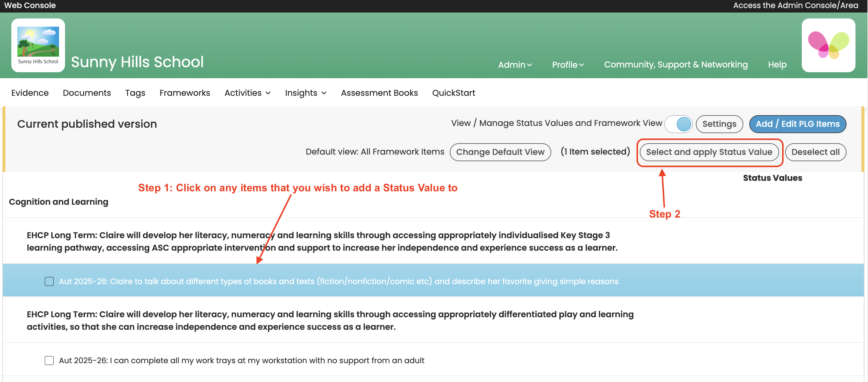
Task: Open Assessment Books section
Action: click(x=379, y=93)
